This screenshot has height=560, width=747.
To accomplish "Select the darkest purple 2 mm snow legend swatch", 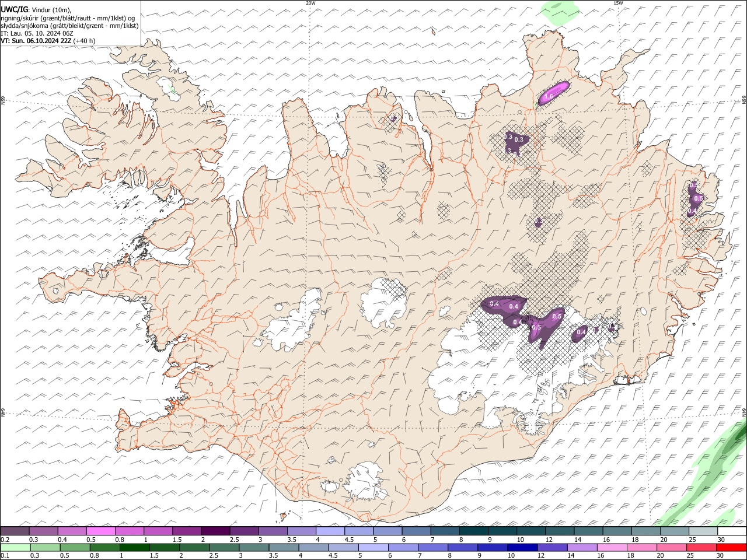I will [215, 531].
